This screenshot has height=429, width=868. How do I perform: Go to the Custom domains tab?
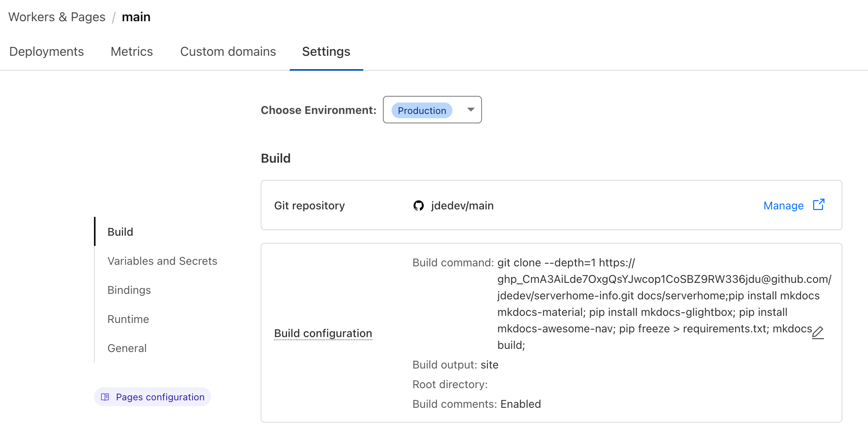click(x=228, y=51)
